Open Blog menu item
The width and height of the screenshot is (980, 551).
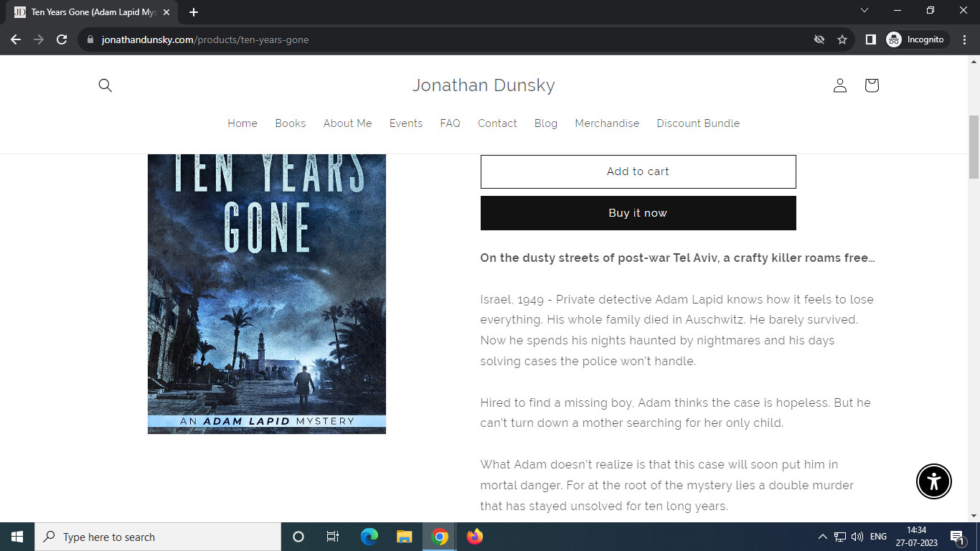tap(546, 123)
